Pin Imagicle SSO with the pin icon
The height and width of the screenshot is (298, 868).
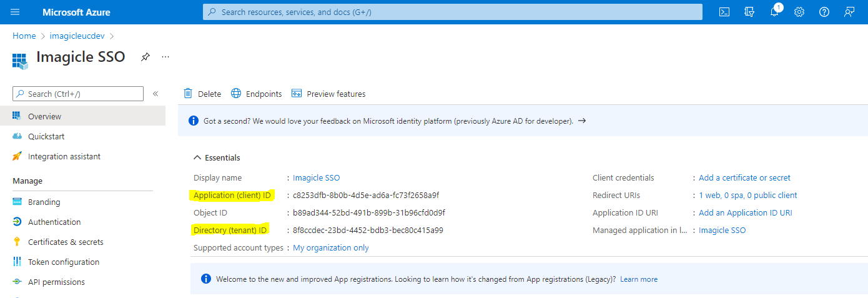145,57
